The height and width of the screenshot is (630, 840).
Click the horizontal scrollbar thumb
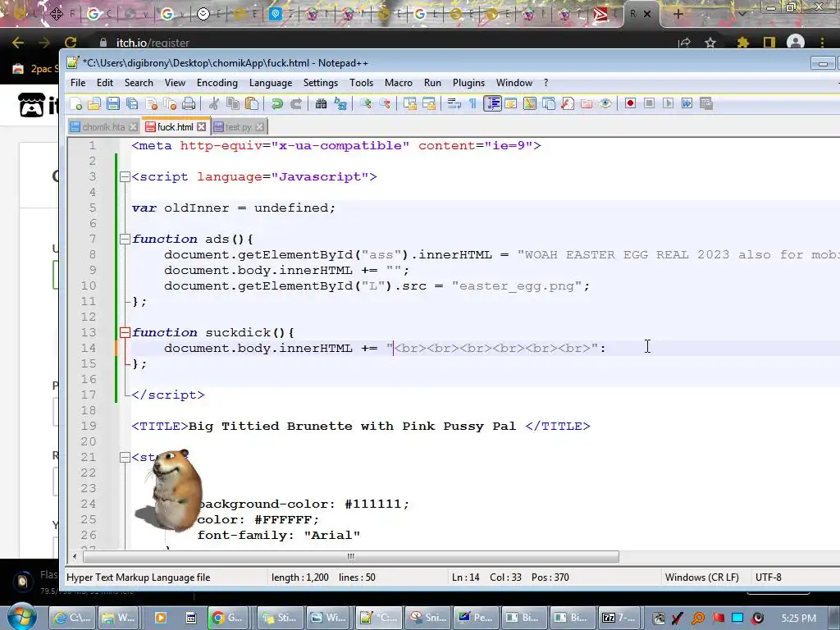pos(350,557)
